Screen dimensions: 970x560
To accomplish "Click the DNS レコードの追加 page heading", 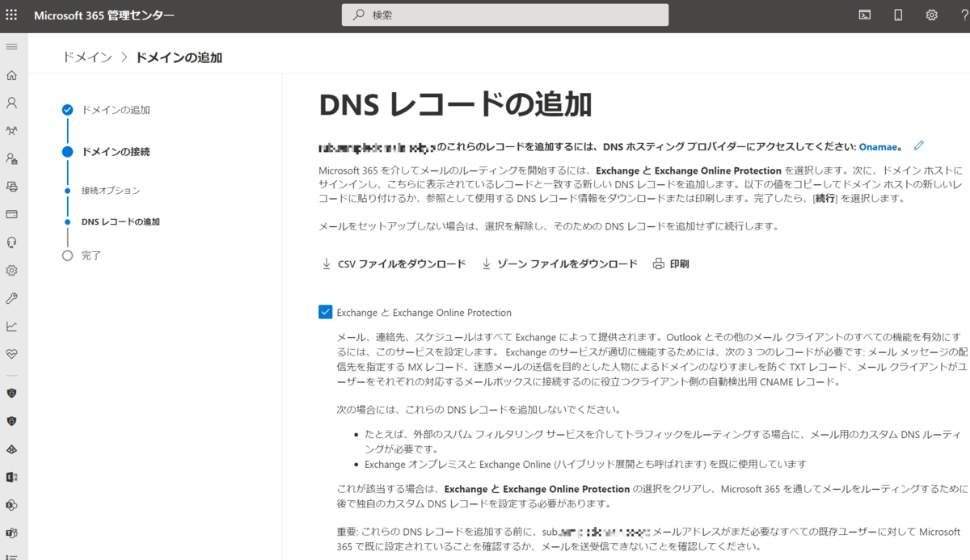I will click(x=455, y=104).
